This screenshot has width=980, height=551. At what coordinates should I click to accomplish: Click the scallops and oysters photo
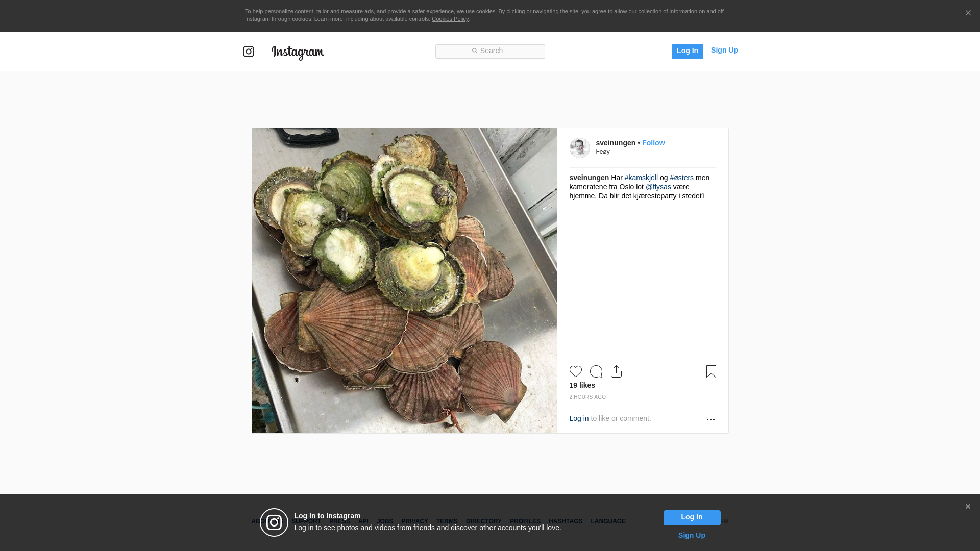click(x=404, y=281)
